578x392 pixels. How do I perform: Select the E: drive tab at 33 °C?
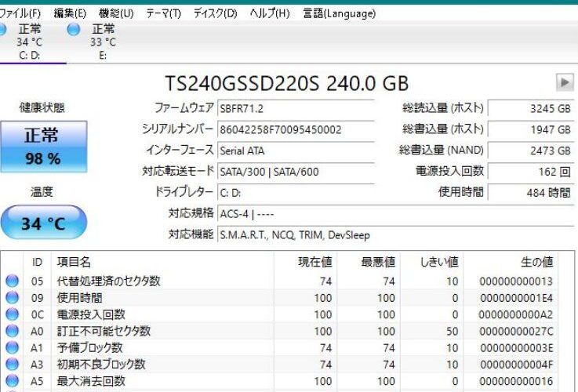tap(102, 42)
